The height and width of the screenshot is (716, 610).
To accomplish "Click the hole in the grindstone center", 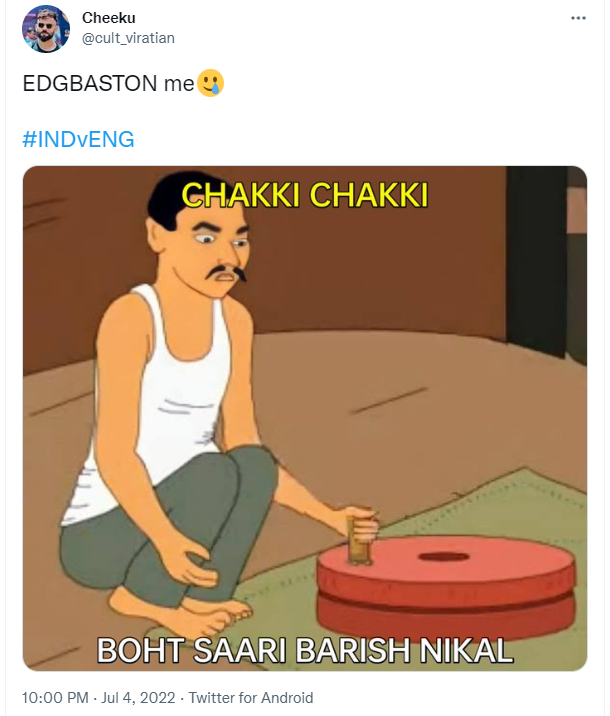I will pyautogui.click(x=444, y=557).
